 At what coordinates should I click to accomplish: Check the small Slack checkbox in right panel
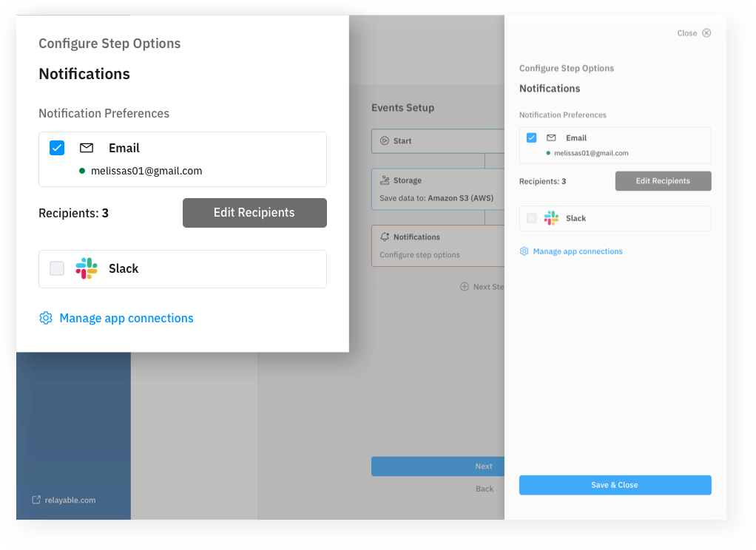coord(531,218)
